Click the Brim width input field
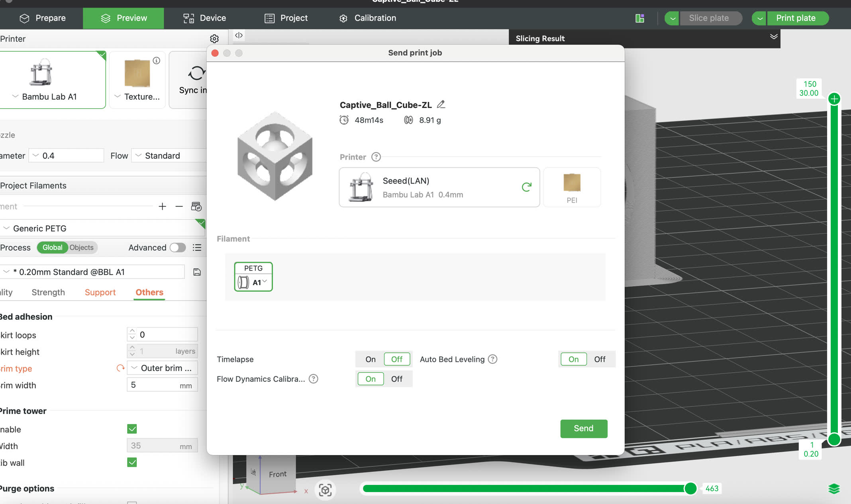851x504 pixels. (162, 385)
